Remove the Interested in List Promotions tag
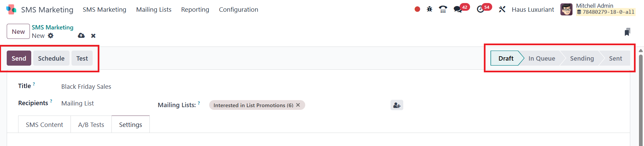Screen dimensions: 644x146 (298, 105)
